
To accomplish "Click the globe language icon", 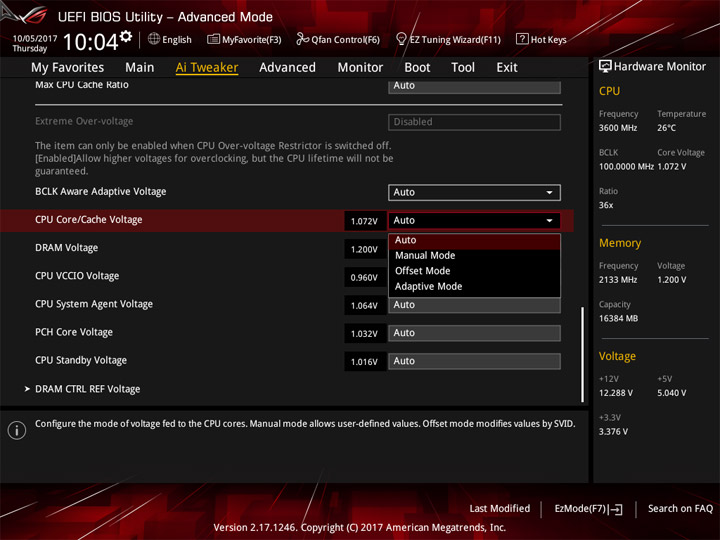I will (154, 39).
